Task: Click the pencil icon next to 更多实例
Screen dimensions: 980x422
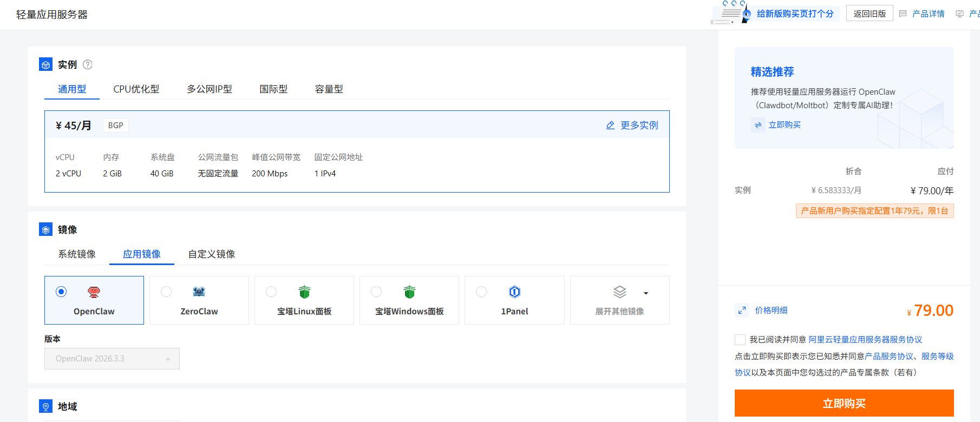Action: pyautogui.click(x=610, y=126)
